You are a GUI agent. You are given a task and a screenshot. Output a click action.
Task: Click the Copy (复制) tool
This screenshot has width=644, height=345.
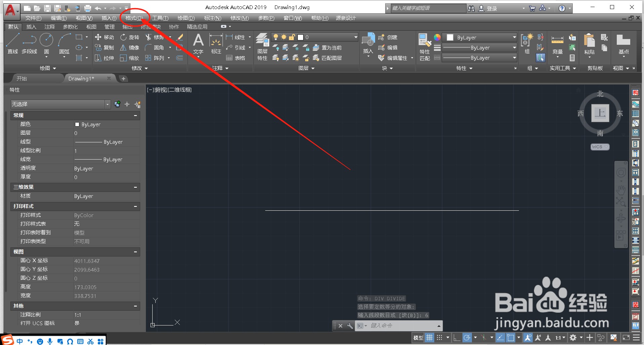coord(105,47)
